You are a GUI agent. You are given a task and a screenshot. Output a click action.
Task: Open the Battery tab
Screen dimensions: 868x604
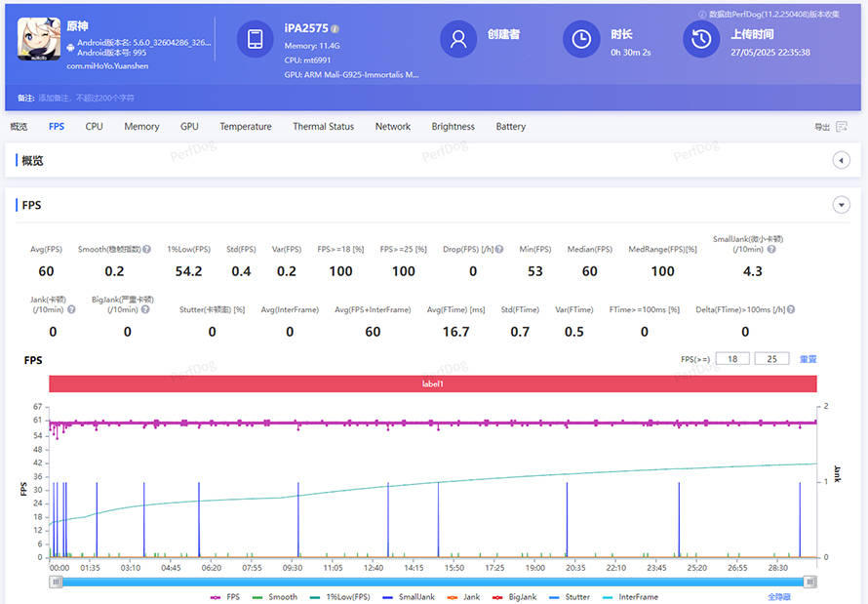510,127
